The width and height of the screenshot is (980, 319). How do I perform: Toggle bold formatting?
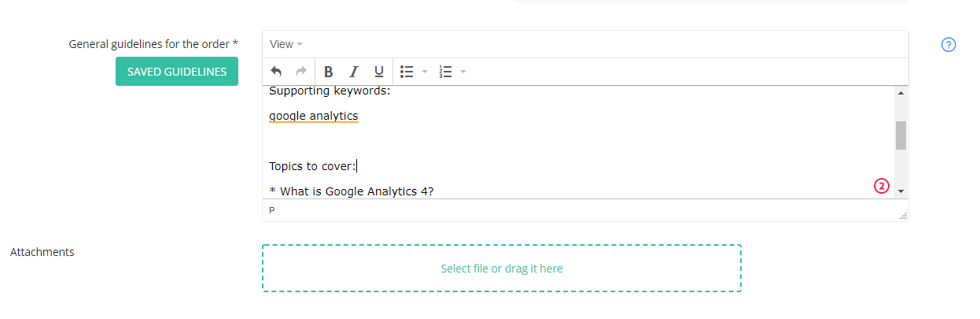pos(329,72)
